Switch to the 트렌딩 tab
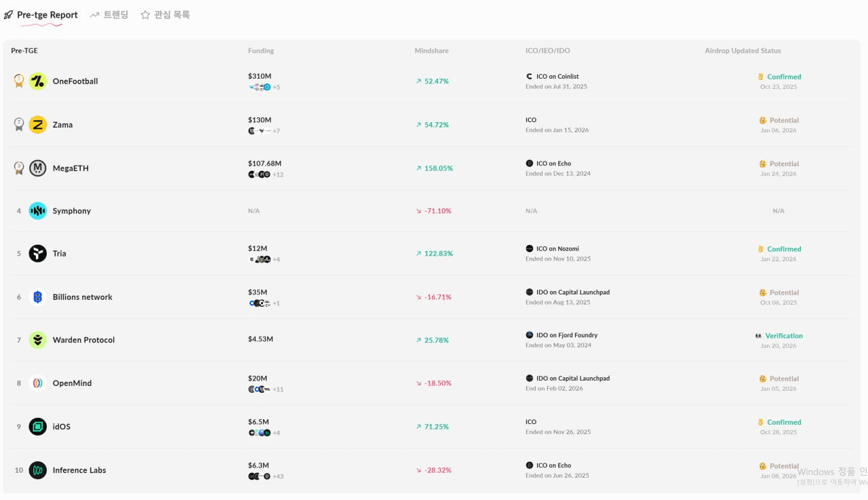The image size is (868, 500). tap(109, 15)
